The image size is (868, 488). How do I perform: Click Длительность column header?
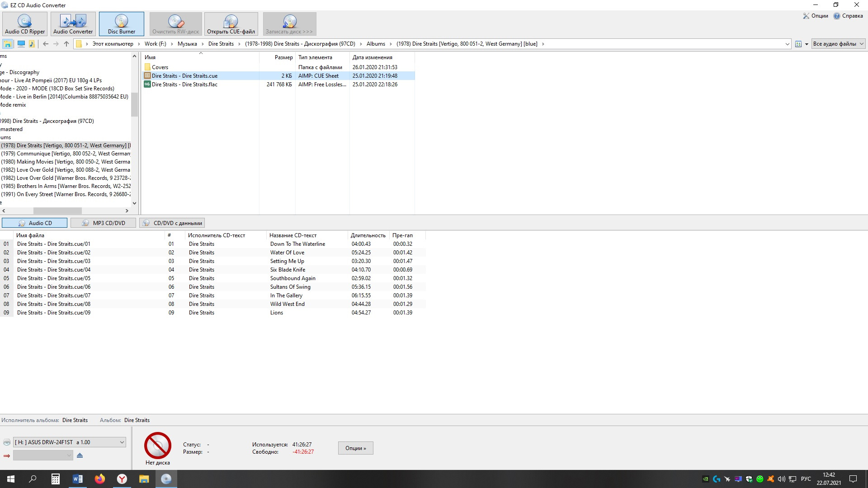click(x=368, y=235)
